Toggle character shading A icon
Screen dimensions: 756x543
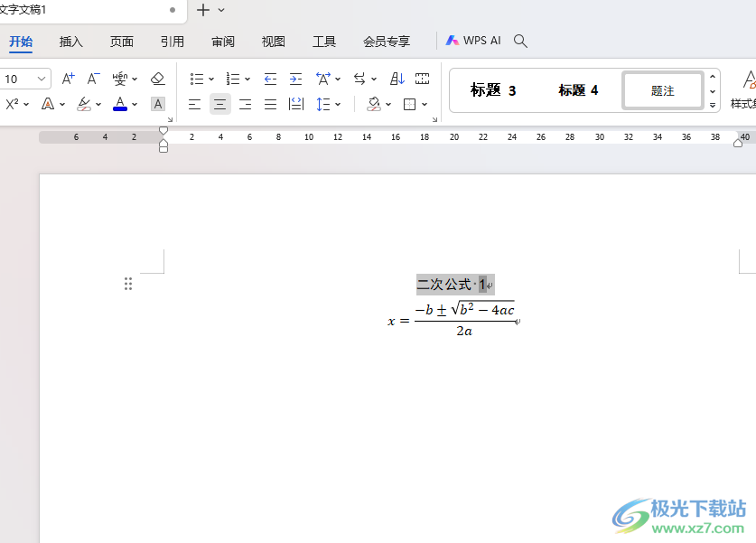click(x=158, y=104)
